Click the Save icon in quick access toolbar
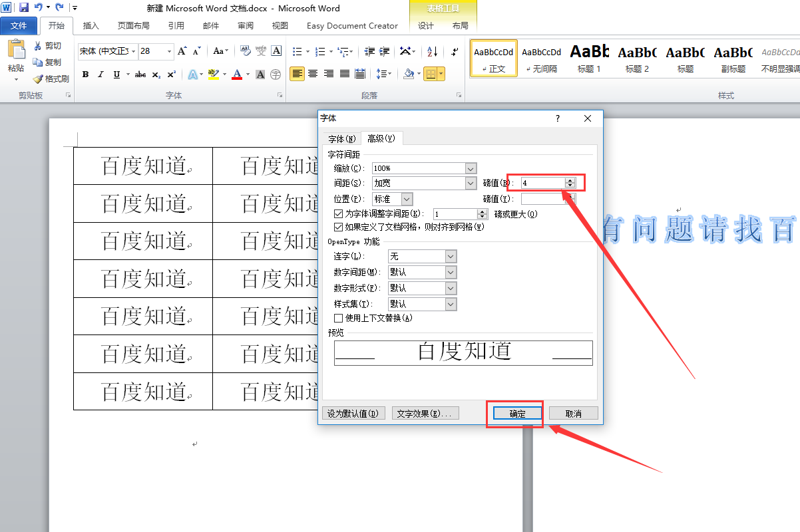 (23, 7)
